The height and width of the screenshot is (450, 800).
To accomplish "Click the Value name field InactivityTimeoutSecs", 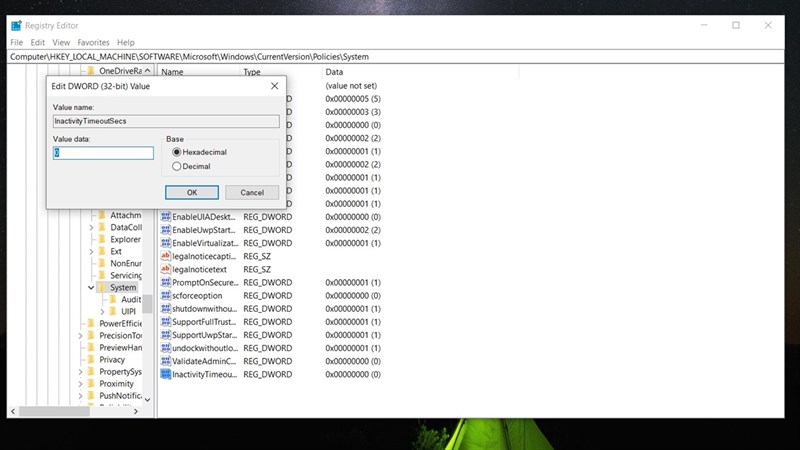I will click(x=166, y=121).
